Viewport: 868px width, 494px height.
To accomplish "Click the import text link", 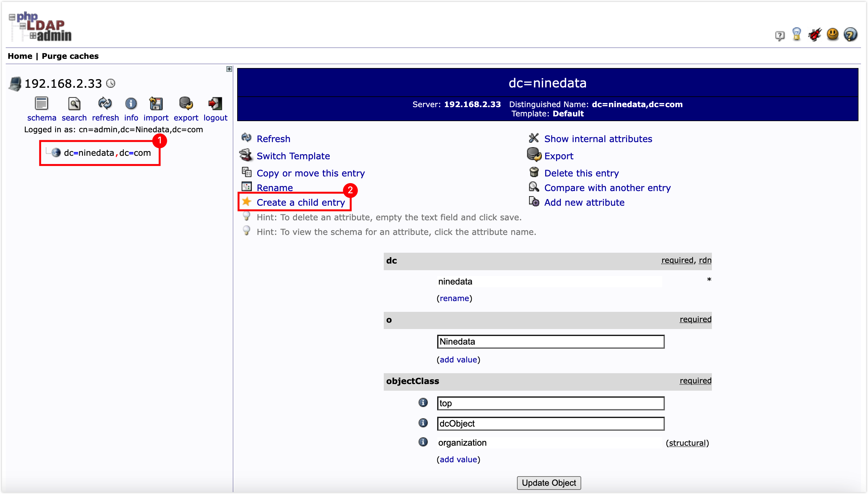I will [x=156, y=118].
